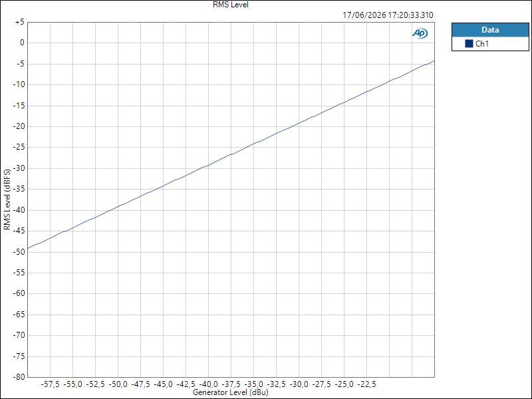This screenshot has height=399, width=532.
Task: Click the -40,0 x-axis tick label
Action: (208, 384)
